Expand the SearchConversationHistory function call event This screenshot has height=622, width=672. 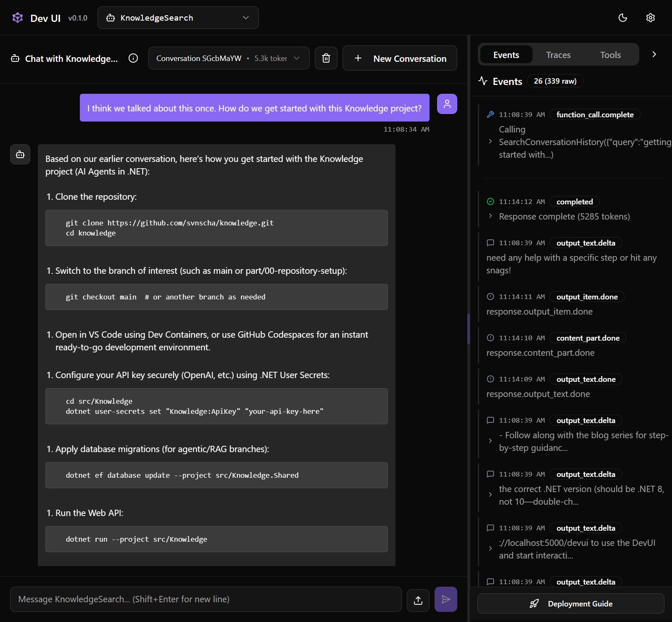490,142
